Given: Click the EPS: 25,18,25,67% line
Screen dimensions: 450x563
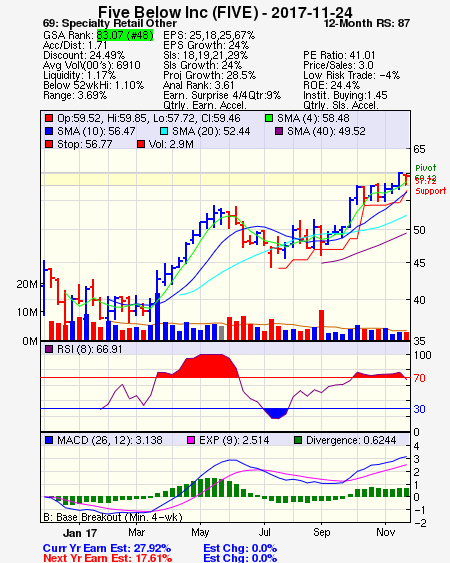Looking at the screenshot, I should pos(209,35).
